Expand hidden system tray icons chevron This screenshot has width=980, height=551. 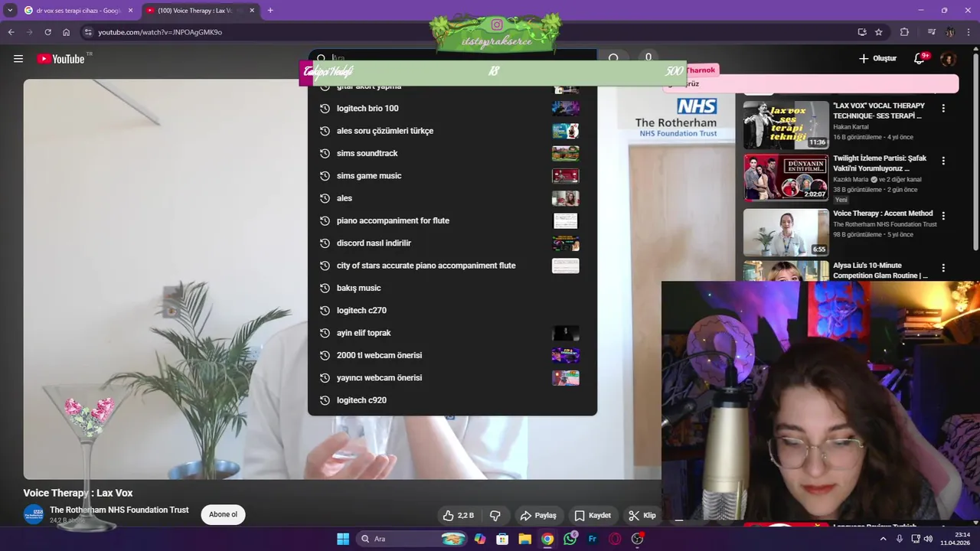883,539
